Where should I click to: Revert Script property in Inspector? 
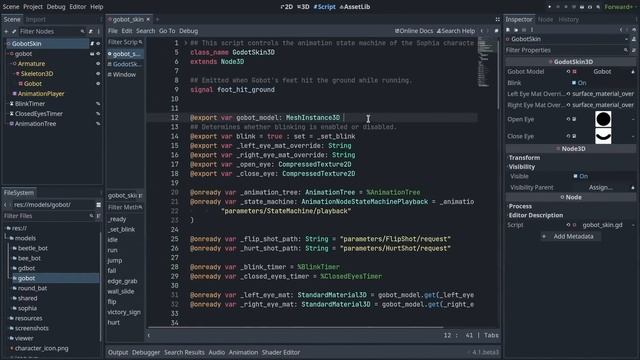pos(568,225)
